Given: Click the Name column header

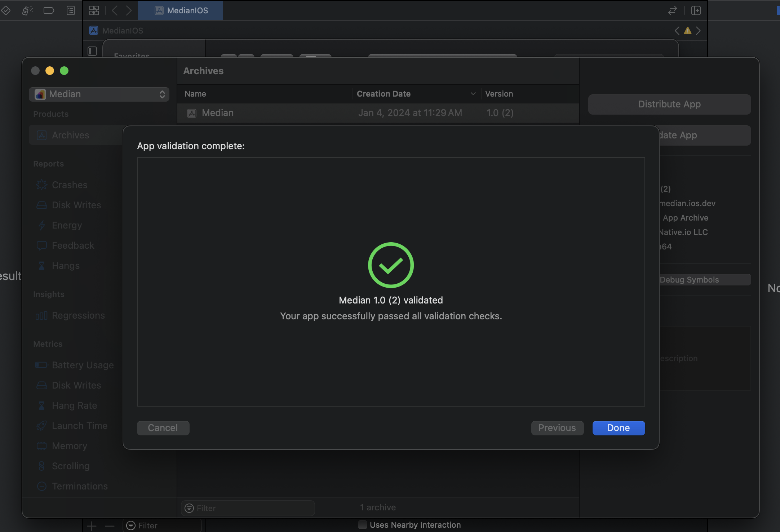Looking at the screenshot, I should tap(195, 94).
